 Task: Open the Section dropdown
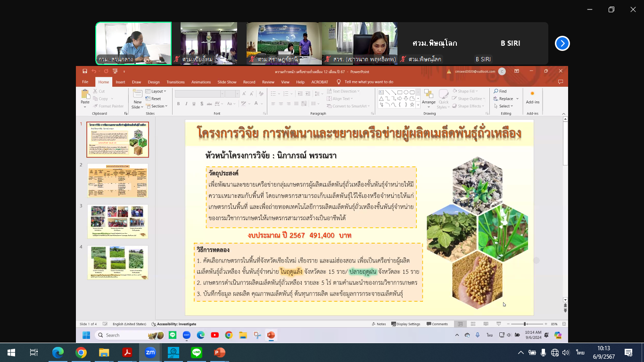(157, 106)
